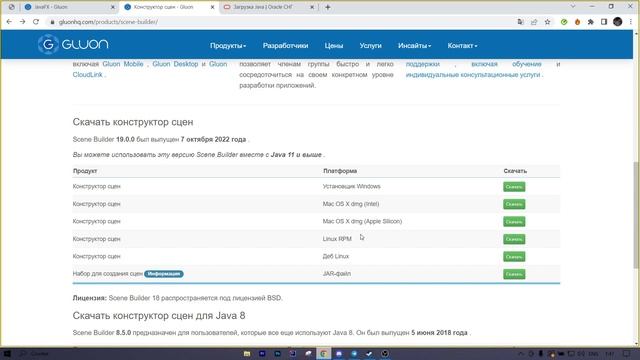Open the Услуги menu item
Screen dimensions: 640x360
pos(370,46)
